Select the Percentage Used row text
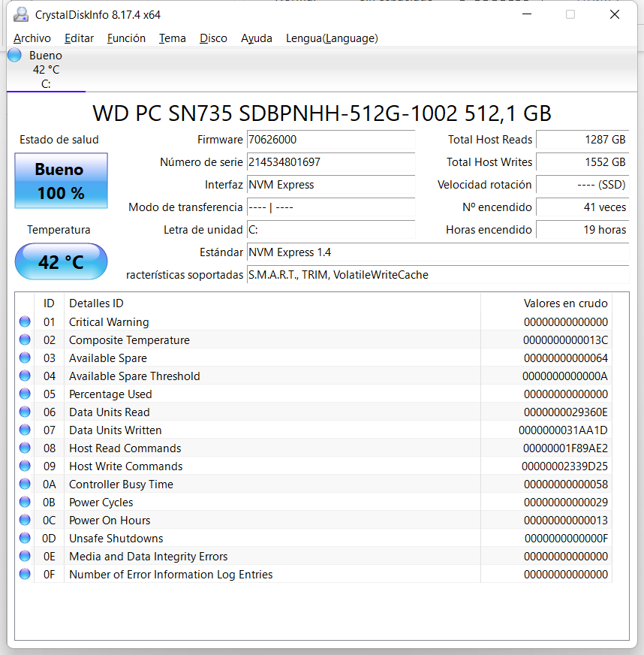 (110, 394)
